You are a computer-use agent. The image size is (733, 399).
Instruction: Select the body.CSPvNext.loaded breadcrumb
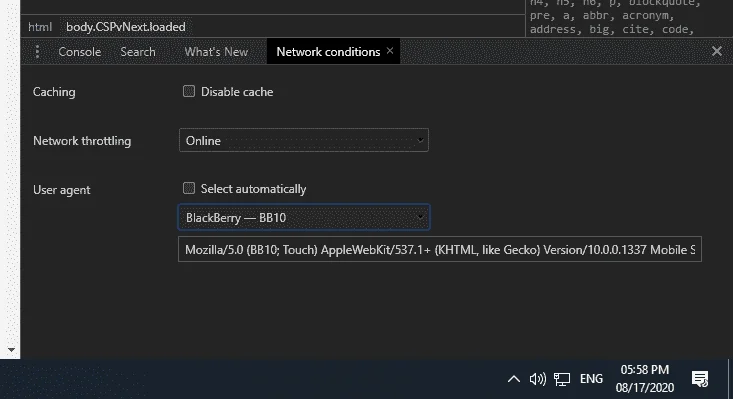click(x=126, y=27)
